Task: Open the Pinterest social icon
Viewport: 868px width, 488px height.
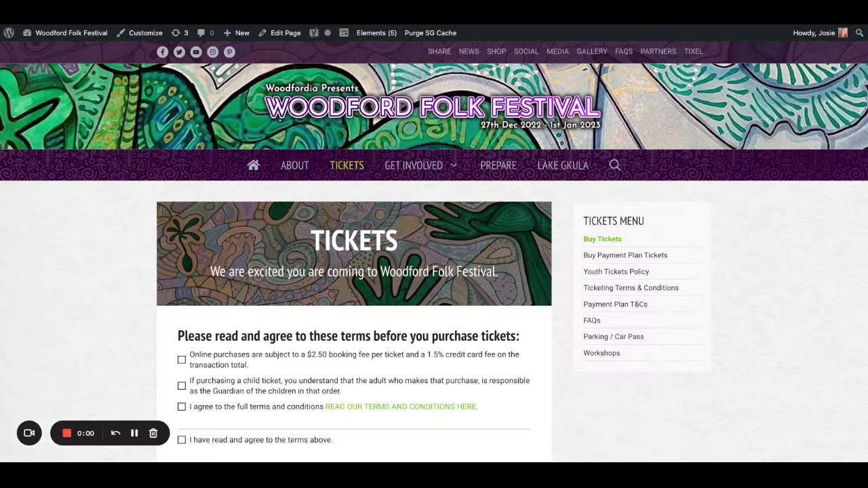Action: (229, 52)
